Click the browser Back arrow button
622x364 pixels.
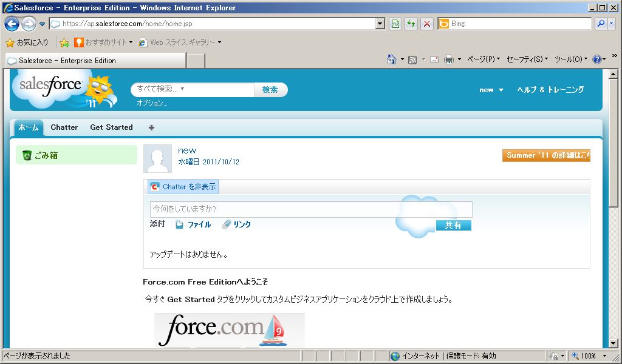coord(12,24)
